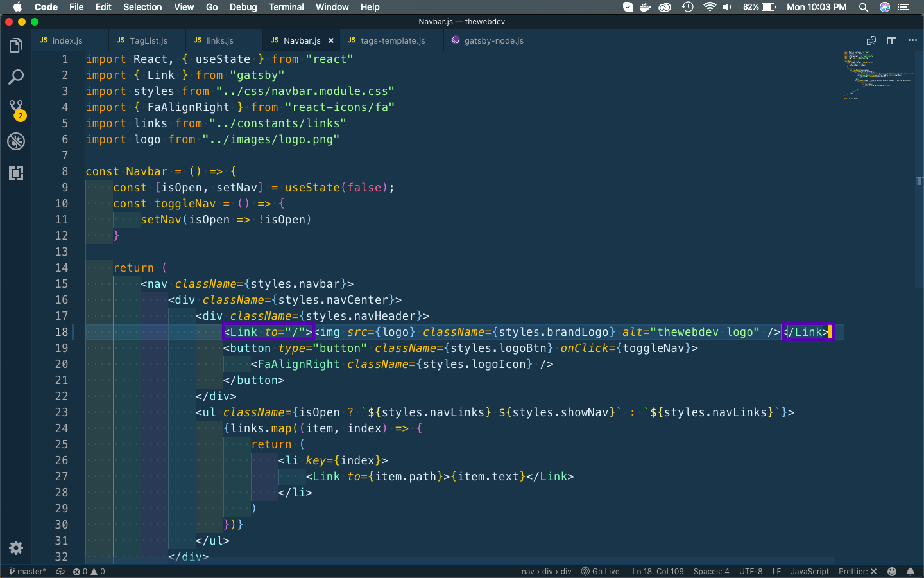Image resolution: width=924 pixels, height=578 pixels.
Task: Click the "../images/logo.png" import path
Action: click(x=271, y=139)
